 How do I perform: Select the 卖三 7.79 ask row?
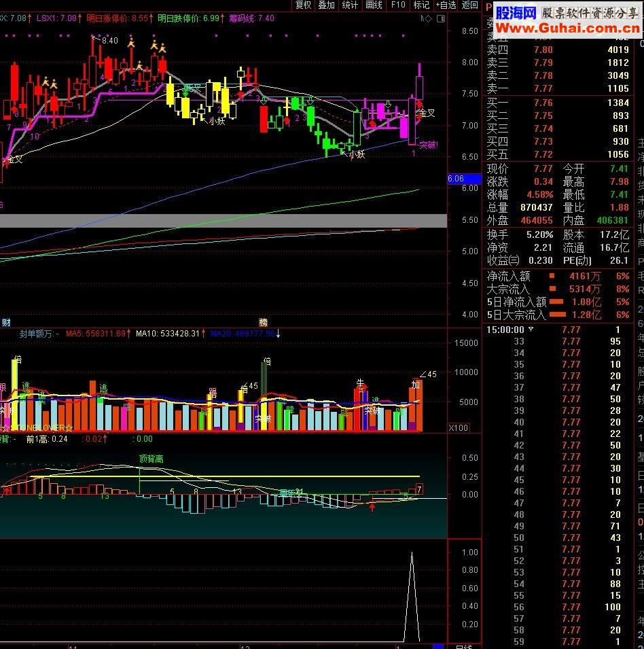point(558,63)
